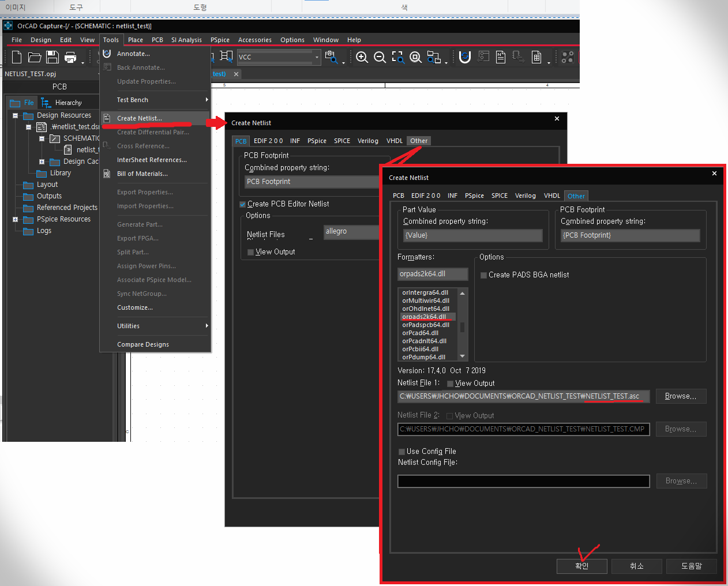Screen dimensions: 728x586
Task: Toggle View Output in PCB tab options
Action: 250,252
